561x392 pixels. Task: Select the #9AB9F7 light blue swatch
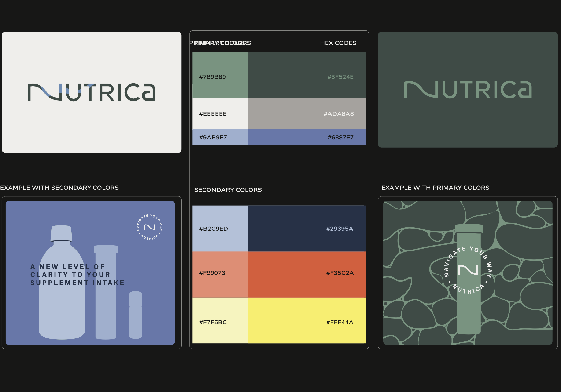pos(220,137)
